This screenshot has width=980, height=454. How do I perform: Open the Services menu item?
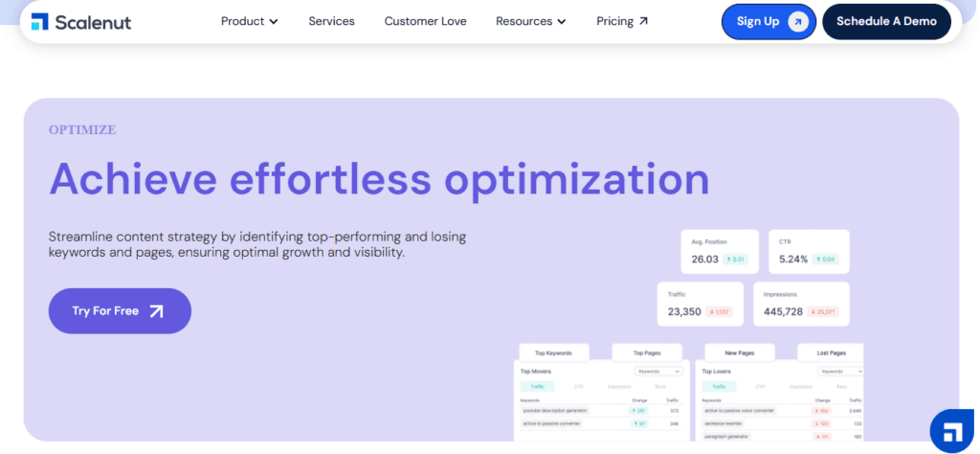pyautogui.click(x=331, y=21)
